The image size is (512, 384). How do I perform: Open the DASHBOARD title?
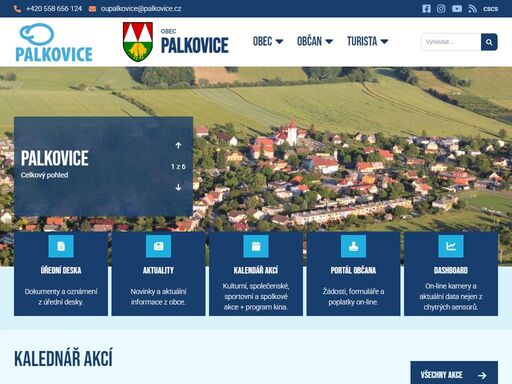(451, 270)
